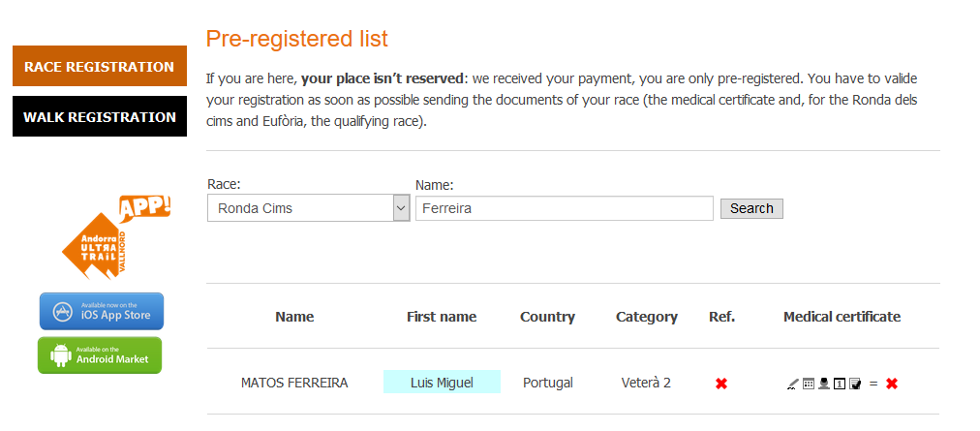Click the boxed number 1 icon
The image size is (980, 431).
[840, 384]
